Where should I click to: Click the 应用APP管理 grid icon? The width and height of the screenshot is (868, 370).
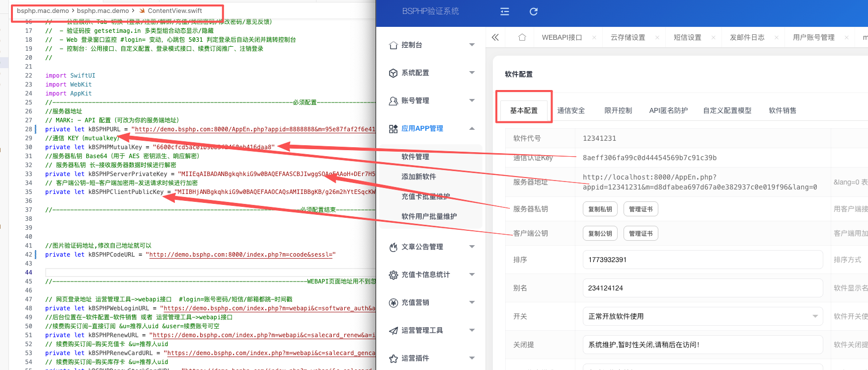(x=393, y=129)
